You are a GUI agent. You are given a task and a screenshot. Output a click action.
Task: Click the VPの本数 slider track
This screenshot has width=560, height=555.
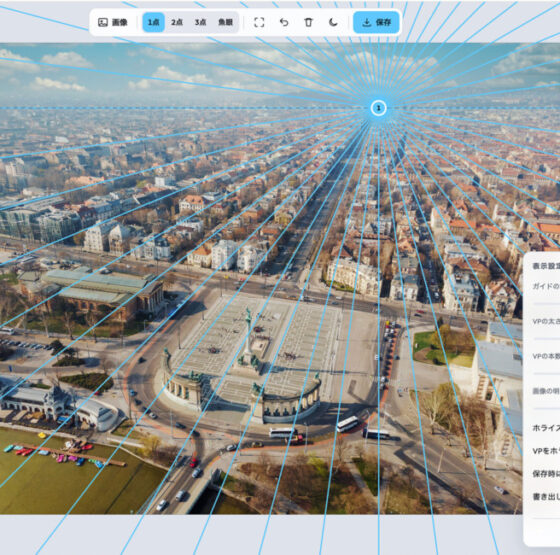(x=546, y=374)
